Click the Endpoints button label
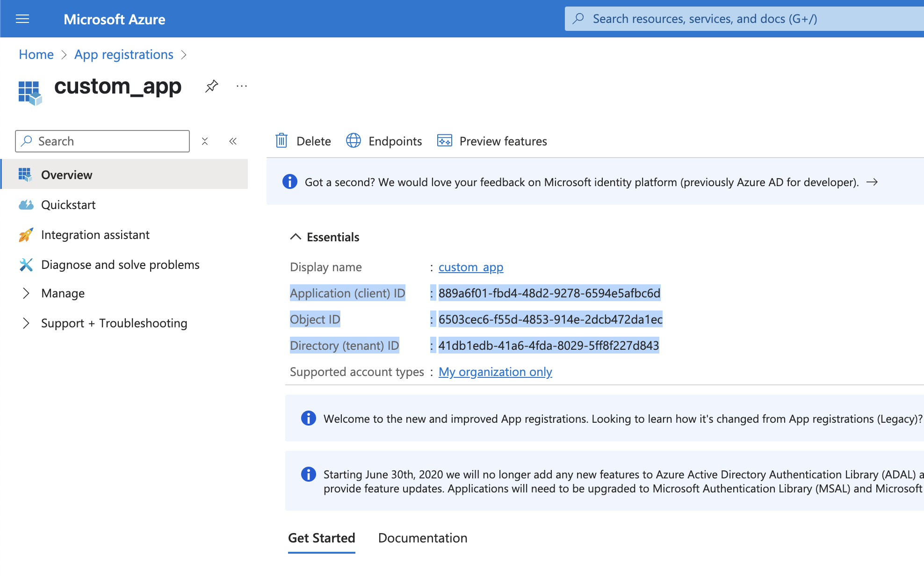 tap(395, 141)
